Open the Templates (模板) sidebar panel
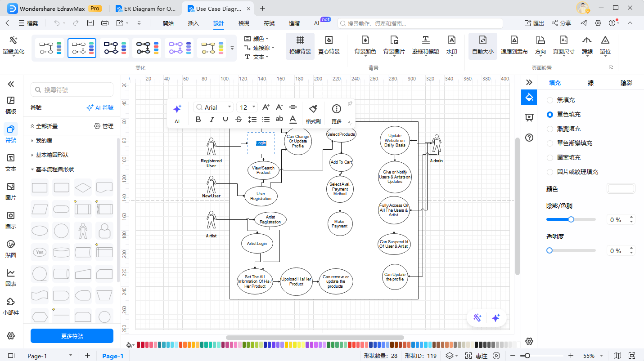Image resolution: width=644 pixels, height=361 pixels. pyautogui.click(x=11, y=105)
